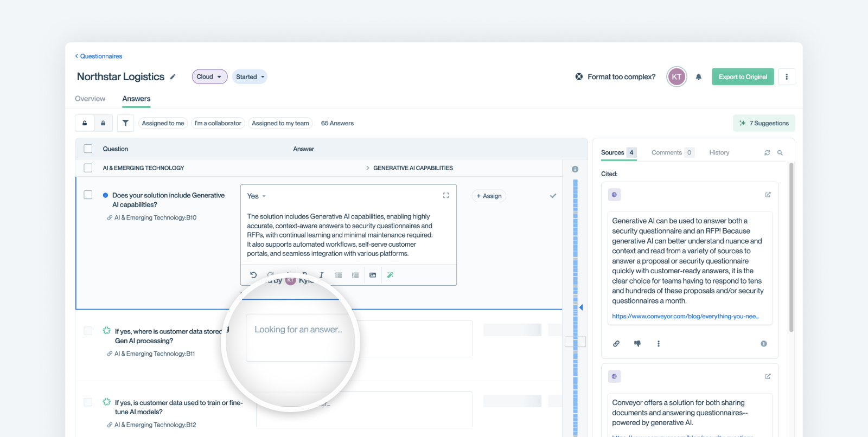868x437 pixels.
Task: Click the 65 Answers count
Action: [337, 123]
